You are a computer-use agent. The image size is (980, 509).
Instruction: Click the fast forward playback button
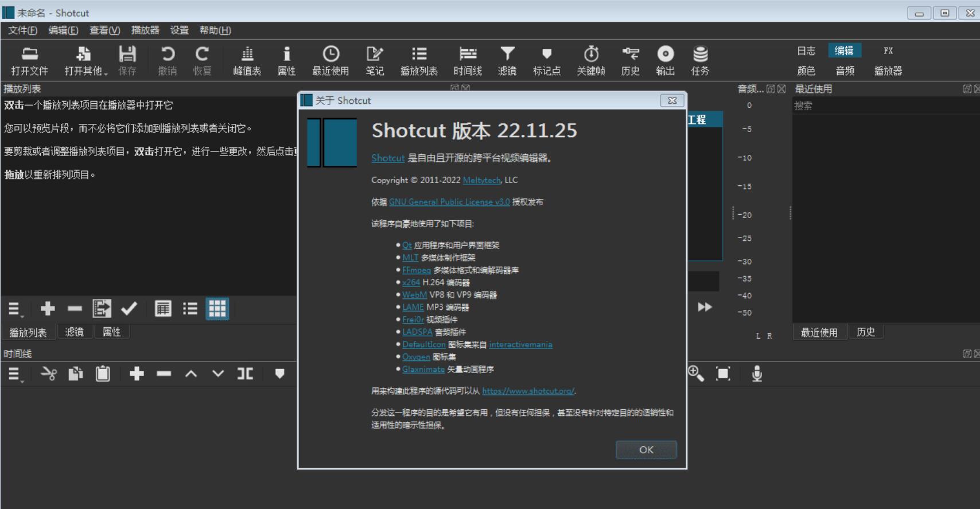(705, 307)
